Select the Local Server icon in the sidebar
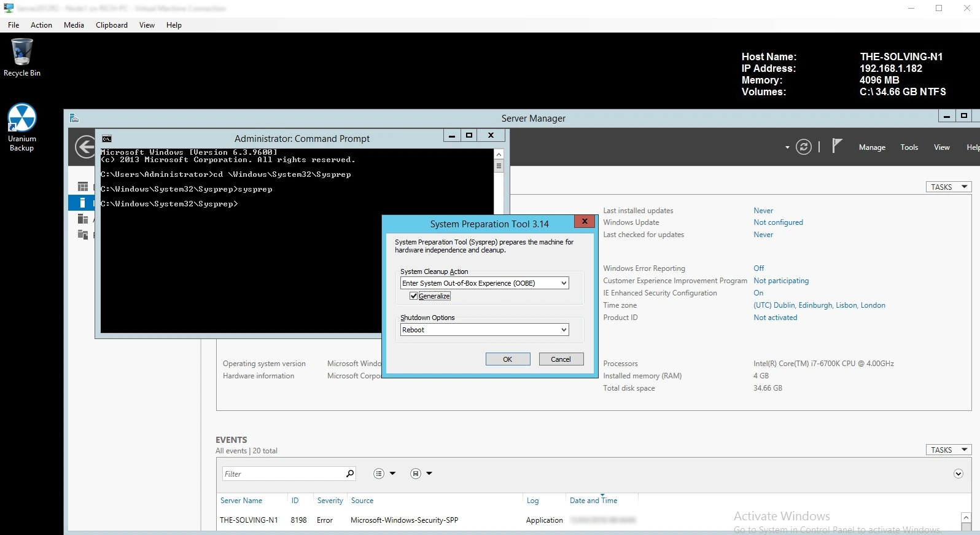 [82, 203]
